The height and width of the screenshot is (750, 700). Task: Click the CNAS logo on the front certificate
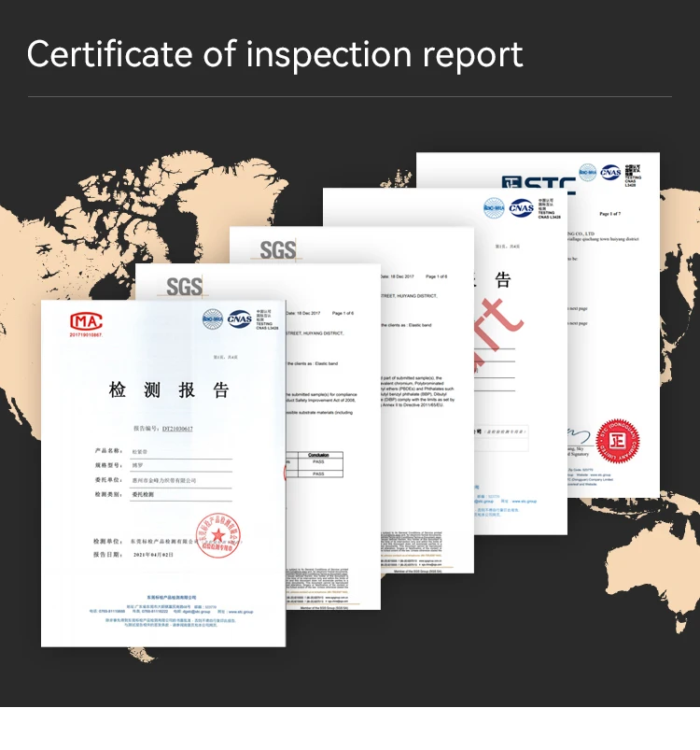pos(239,319)
